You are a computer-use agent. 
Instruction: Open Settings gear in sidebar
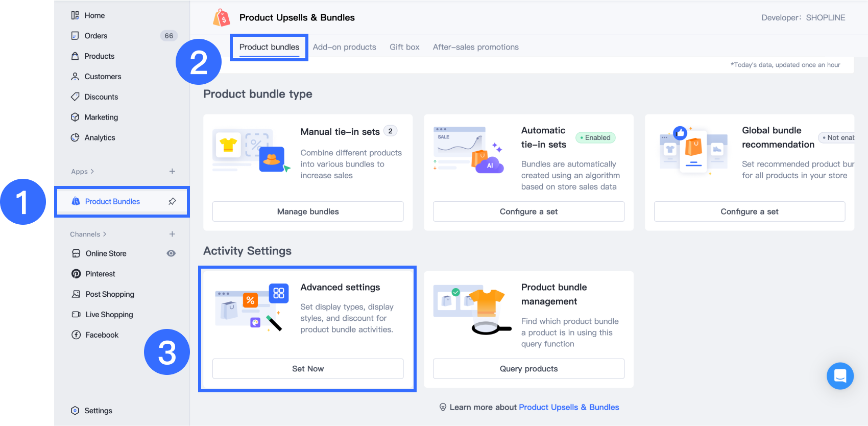click(75, 411)
